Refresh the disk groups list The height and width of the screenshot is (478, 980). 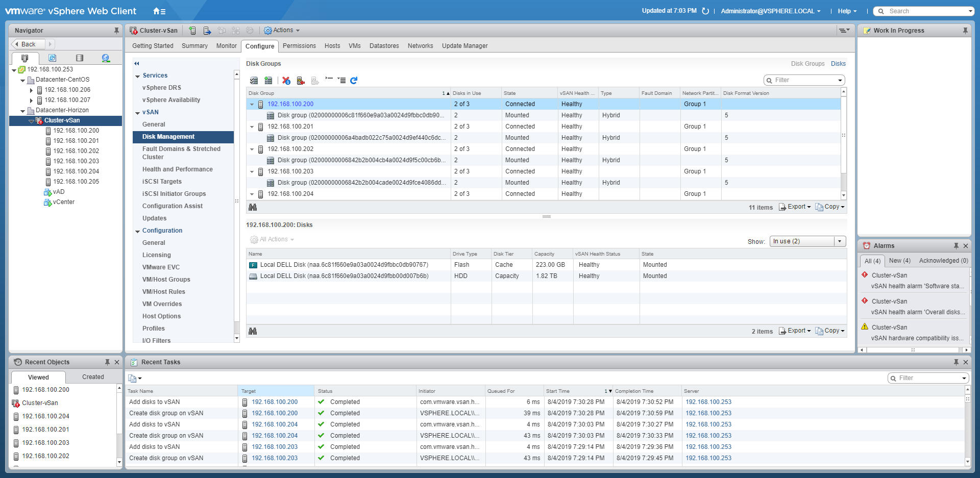point(354,81)
